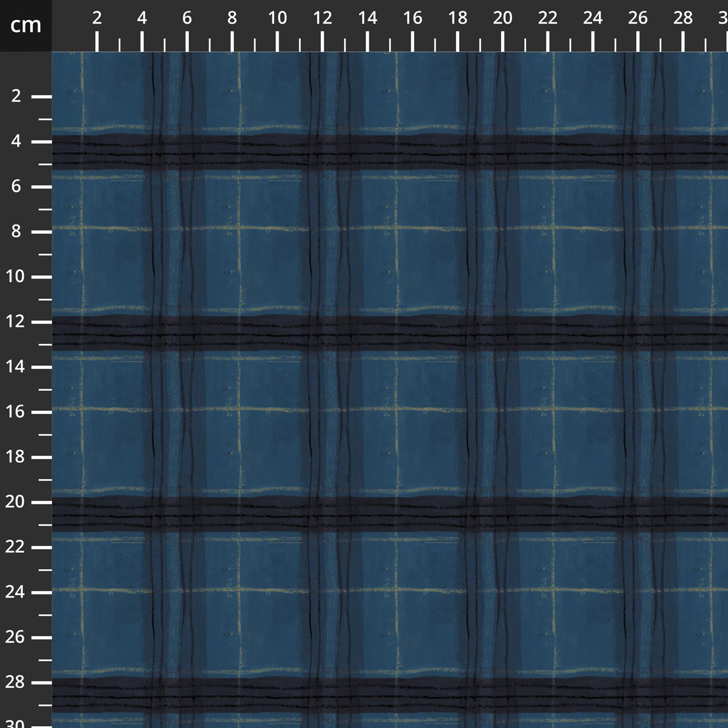Click the cm unit label

coord(25,25)
